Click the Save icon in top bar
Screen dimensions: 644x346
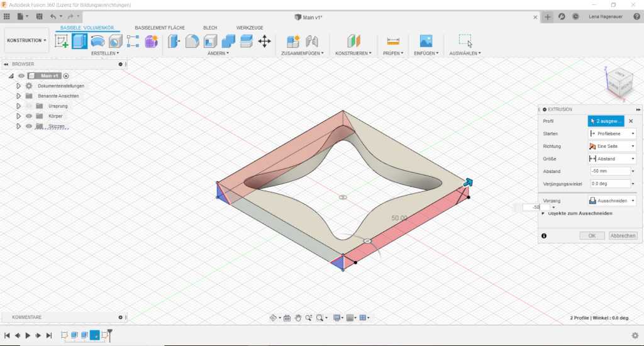40,16
